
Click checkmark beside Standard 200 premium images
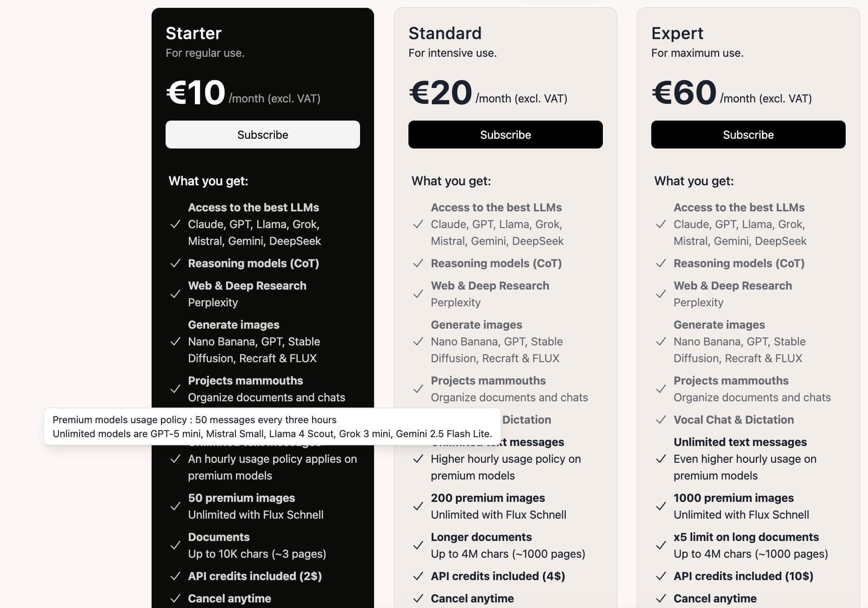pyautogui.click(x=418, y=507)
